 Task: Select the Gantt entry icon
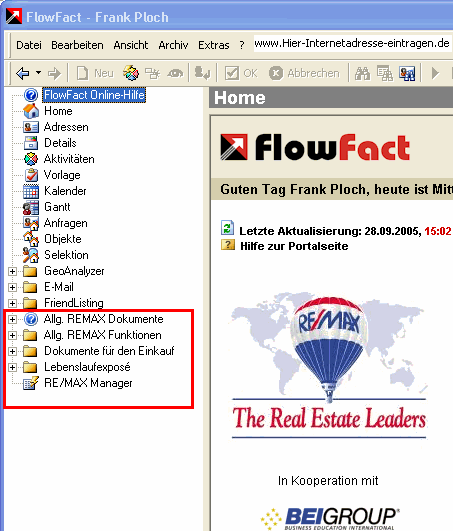pos(31,207)
